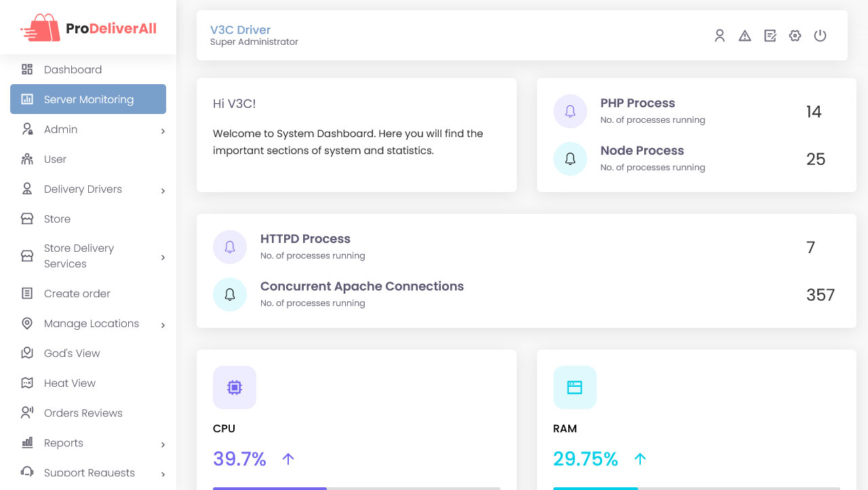Viewport: 868px width, 490px height.
Task: Click the Reports bar chart icon
Action: point(27,442)
